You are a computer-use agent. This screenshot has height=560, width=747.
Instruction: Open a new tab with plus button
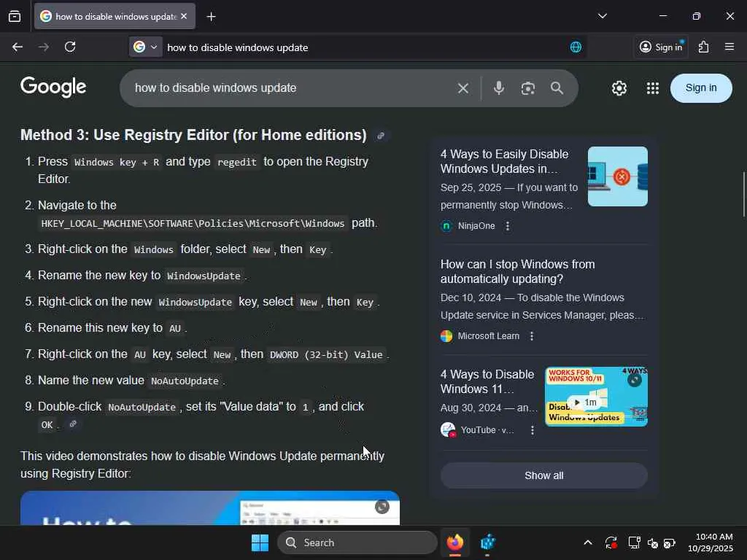click(211, 17)
